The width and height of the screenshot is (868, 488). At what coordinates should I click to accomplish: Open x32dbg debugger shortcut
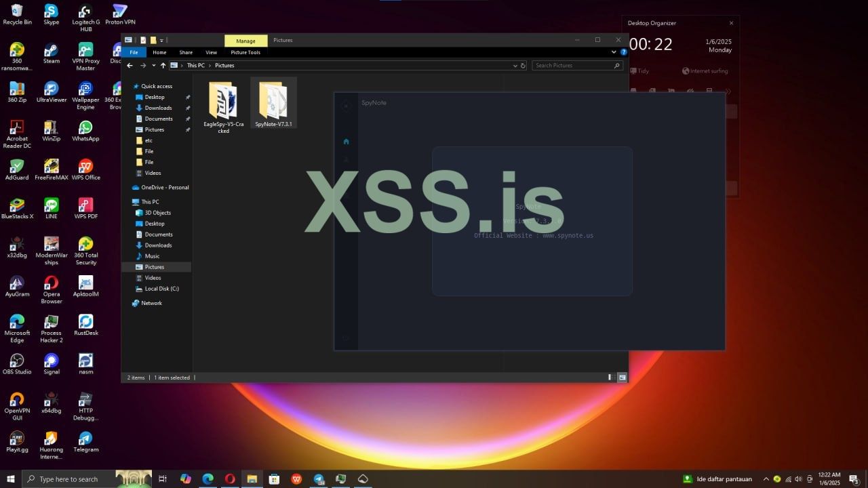17,247
